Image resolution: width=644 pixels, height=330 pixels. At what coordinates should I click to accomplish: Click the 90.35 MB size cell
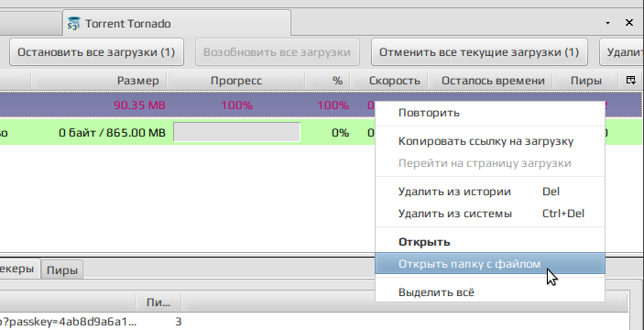[x=139, y=105]
